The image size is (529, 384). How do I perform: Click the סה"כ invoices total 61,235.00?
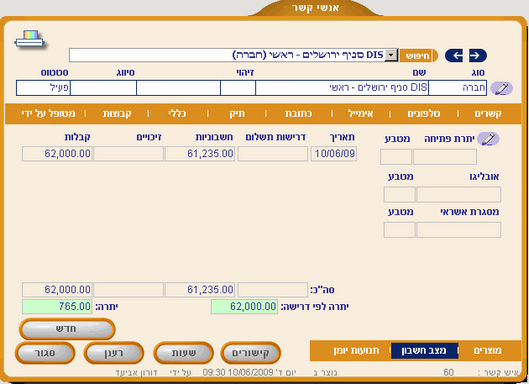pyautogui.click(x=200, y=290)
